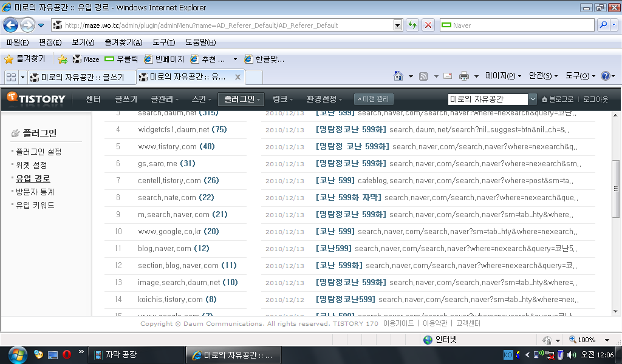Open the 즐겨찾기(A) menu
Image resolution: width=622 pixels, height=364 pixels.
click(x=123, y=42)
